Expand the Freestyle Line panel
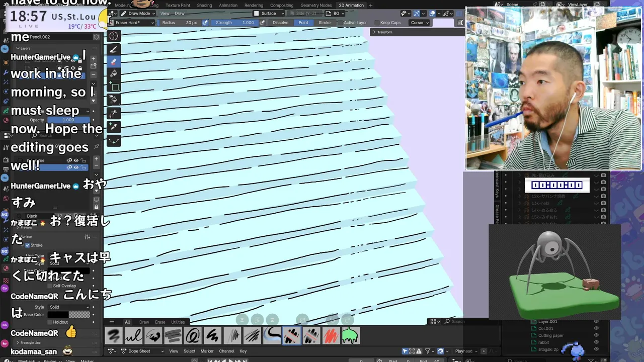644x362 pixels. [x=30, y=342]
